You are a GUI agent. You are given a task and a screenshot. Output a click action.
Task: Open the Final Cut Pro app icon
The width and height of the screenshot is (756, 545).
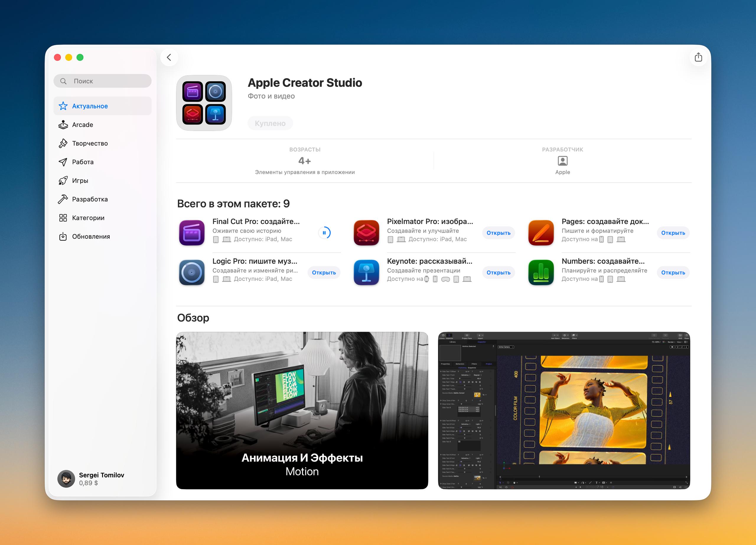coord(192,233)
